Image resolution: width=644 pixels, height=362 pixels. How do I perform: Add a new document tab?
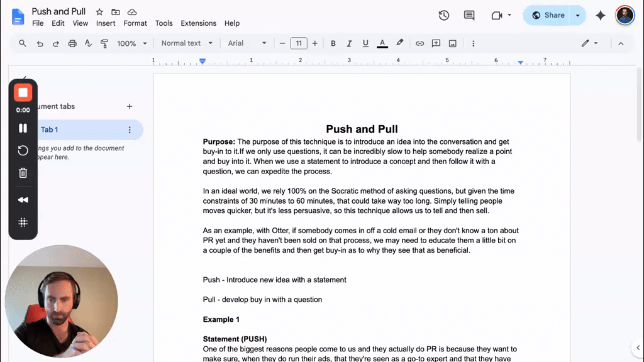[130, 106]
